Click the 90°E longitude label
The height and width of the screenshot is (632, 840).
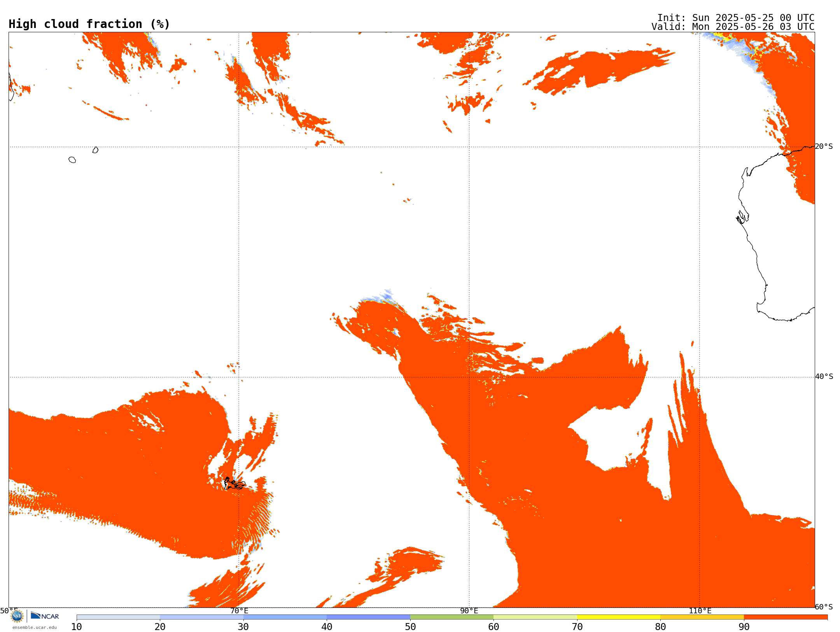469,611
